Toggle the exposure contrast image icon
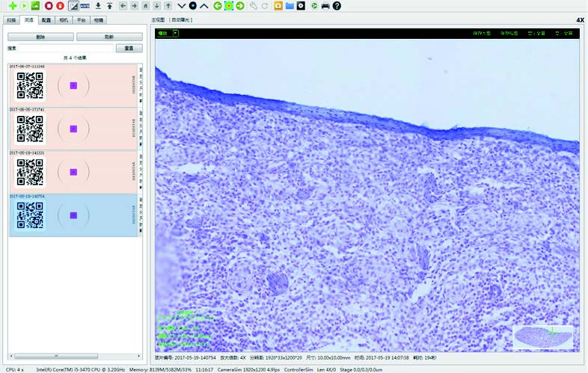The height and width of the screenshot is (373, 588). coord(73,6)
